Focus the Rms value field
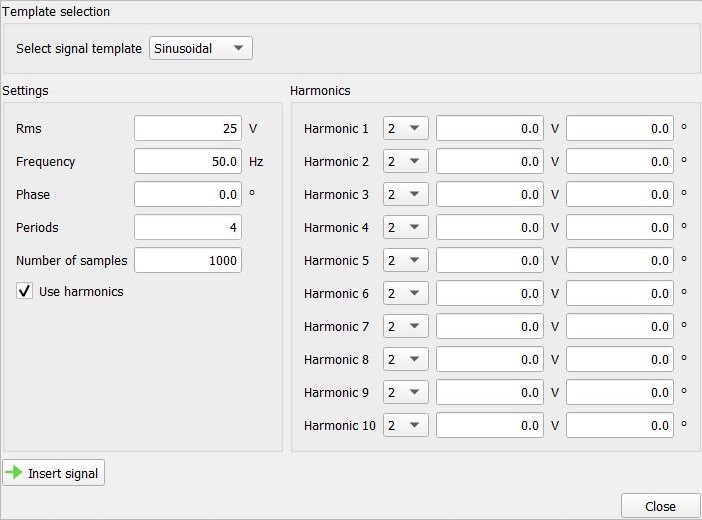 pos(188,128)
